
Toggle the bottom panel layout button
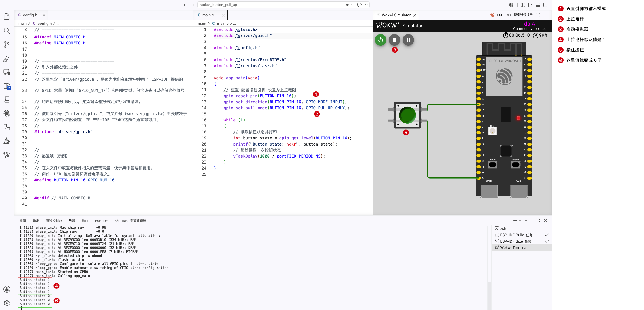pos(538,5)
